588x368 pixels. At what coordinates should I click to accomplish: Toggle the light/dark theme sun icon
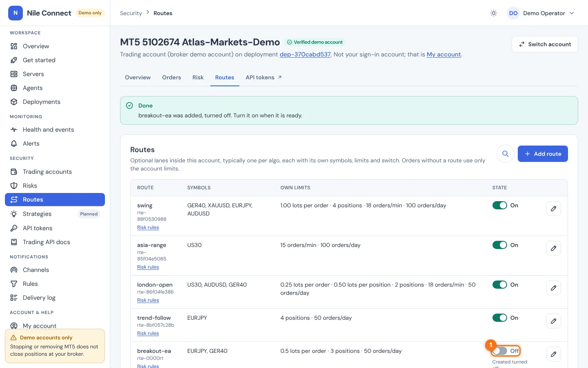(x=494, y=13)
